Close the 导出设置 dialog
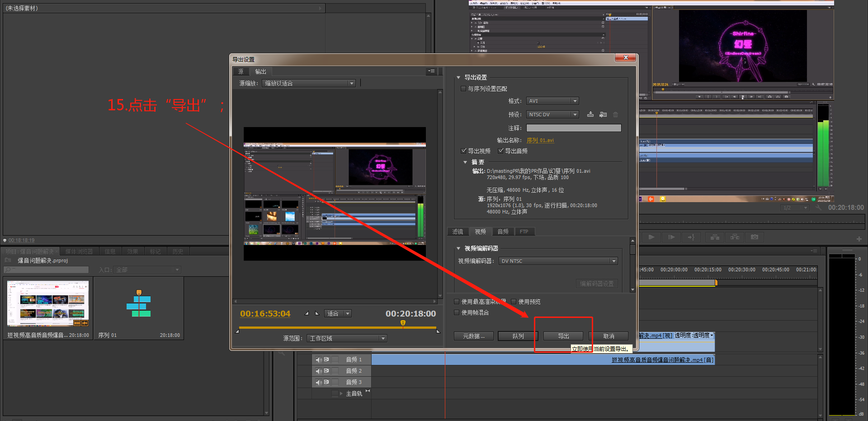Image resolution: width=868 pixels, height=421 pixels. 626,57
